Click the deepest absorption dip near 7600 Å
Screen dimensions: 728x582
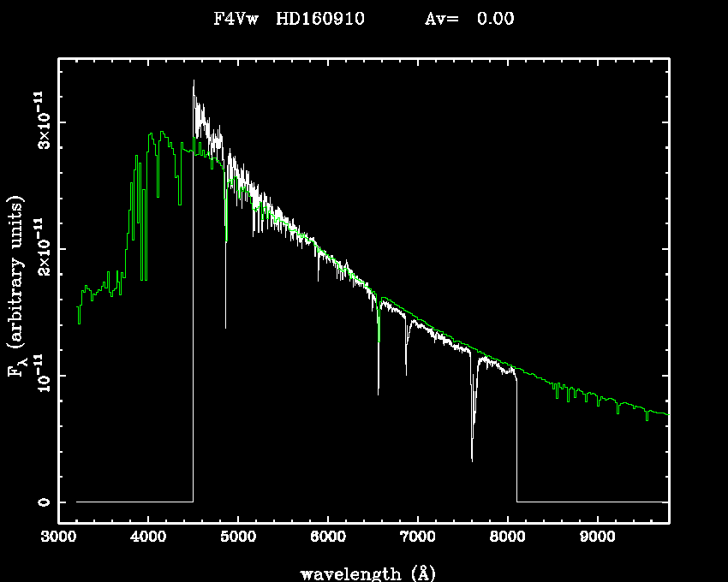[x=472, y=460]
